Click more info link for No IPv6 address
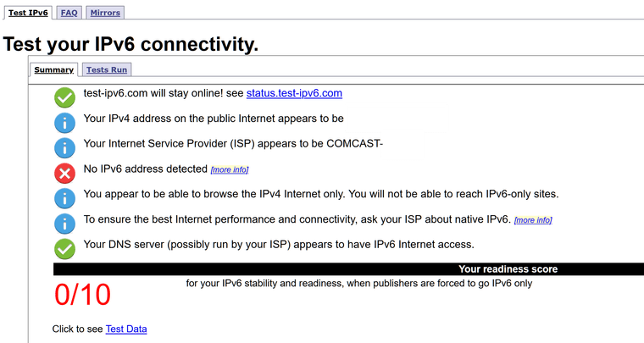This screenshot has width=644, height=343. [230, 170]
